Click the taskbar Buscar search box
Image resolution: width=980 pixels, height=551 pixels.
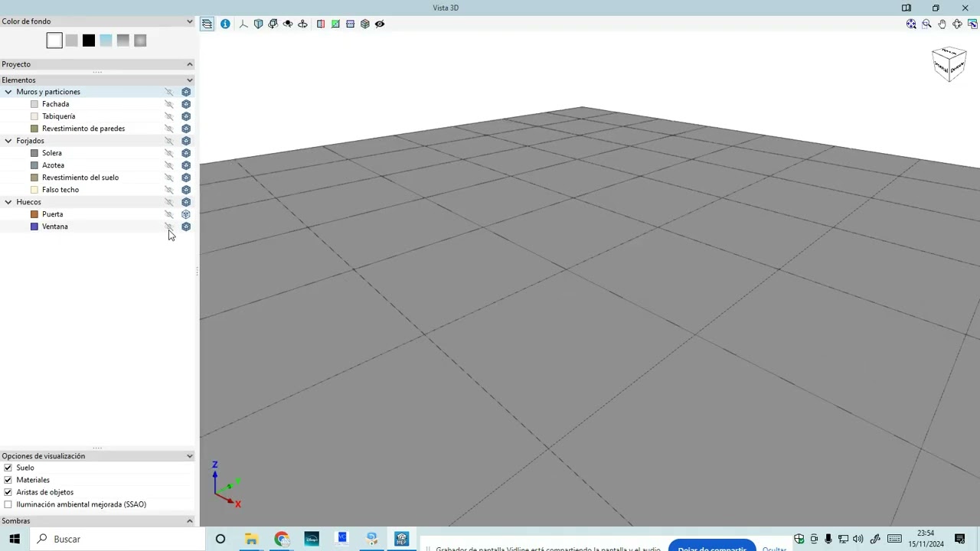117,539
